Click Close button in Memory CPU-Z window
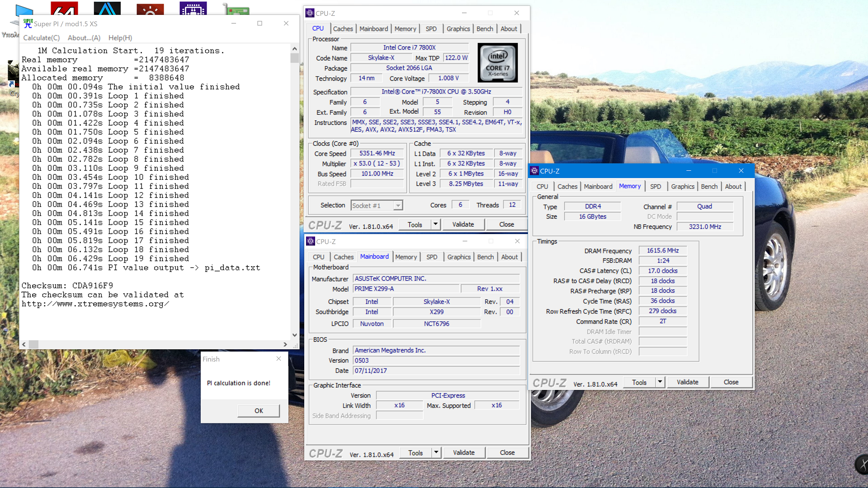 pyautogui.click(x=731, y=382)
